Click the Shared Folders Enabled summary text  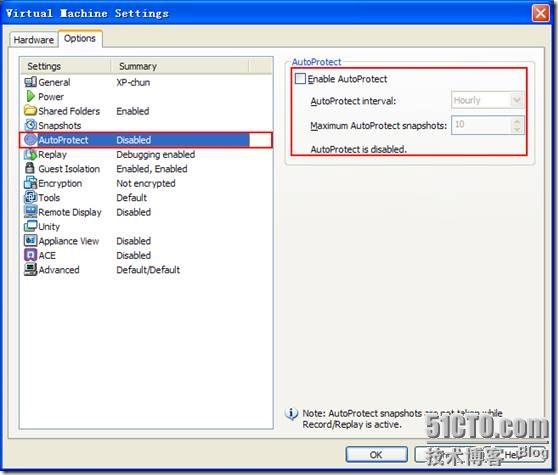click(133, 111)
